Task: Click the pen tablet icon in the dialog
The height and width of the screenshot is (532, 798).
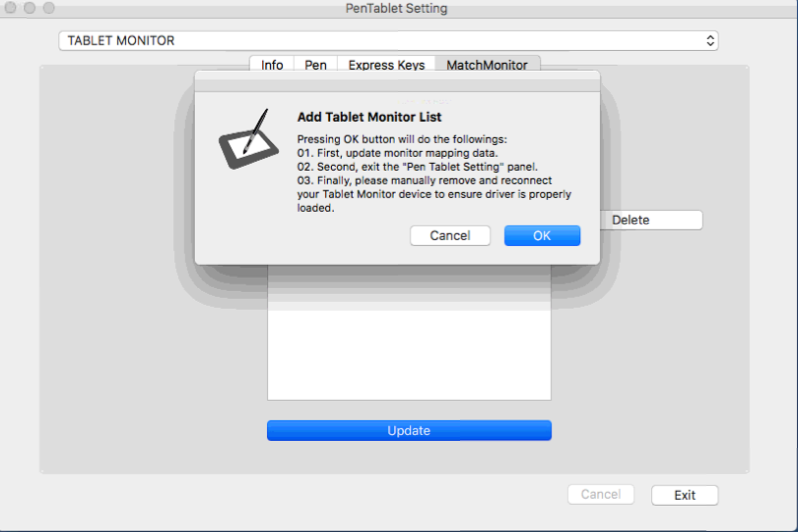Action: pos(248,139)
